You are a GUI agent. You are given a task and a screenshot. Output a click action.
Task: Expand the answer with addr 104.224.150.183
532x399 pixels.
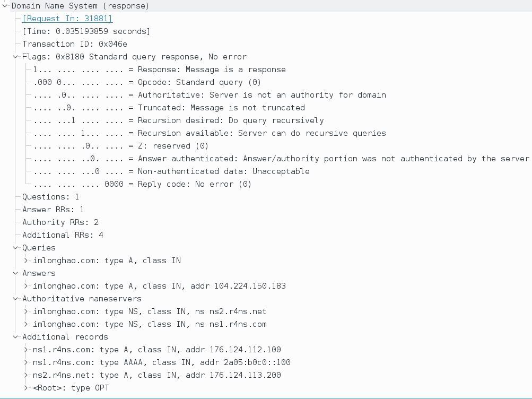pyautogui.click(x=27, y=286)
